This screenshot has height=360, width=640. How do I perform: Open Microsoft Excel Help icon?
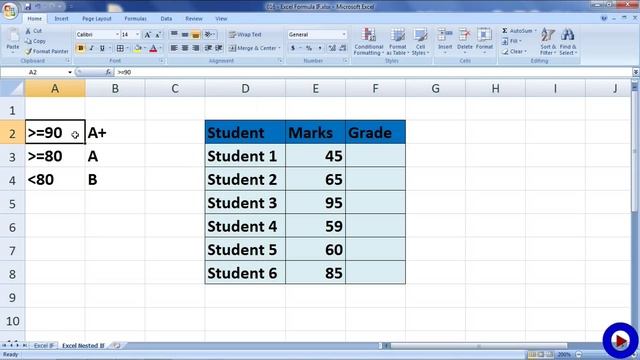coord(604,18)
